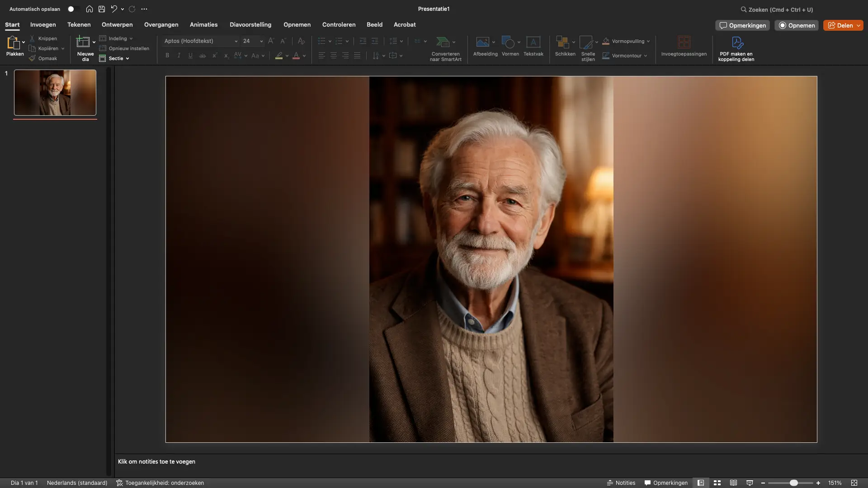Click the Delen button
The image size is (868, 488).
pos(843,25)
